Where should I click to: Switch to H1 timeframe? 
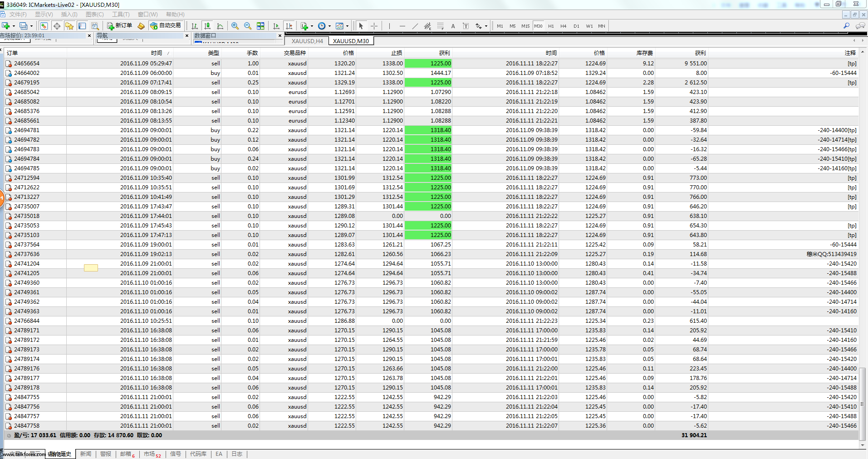pos(551,26)
